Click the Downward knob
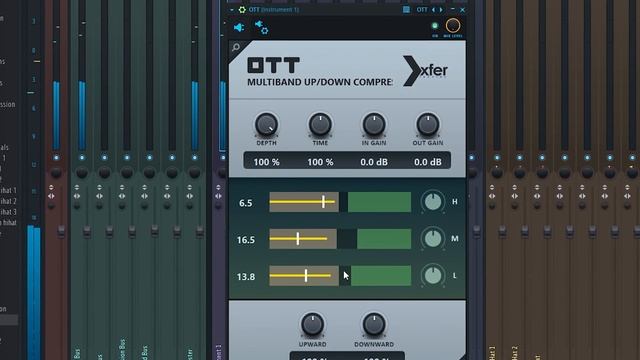Screen dimensions: 640x360 (374, 324)
